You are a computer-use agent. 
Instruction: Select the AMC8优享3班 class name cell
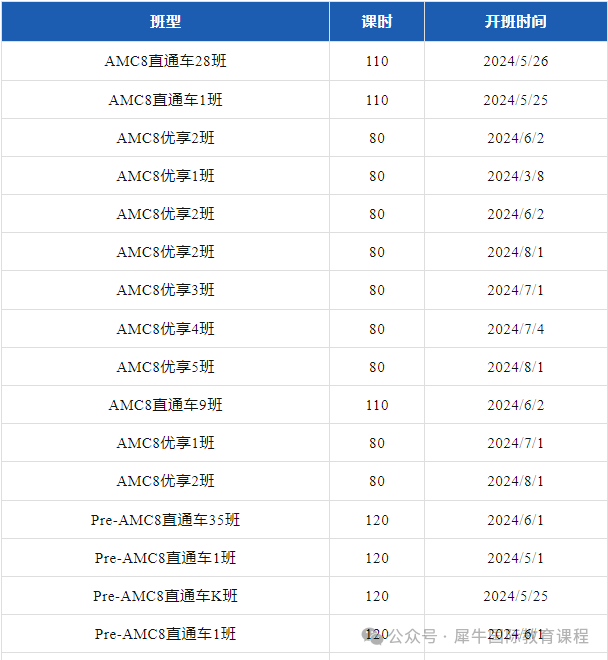click(165, 290)
